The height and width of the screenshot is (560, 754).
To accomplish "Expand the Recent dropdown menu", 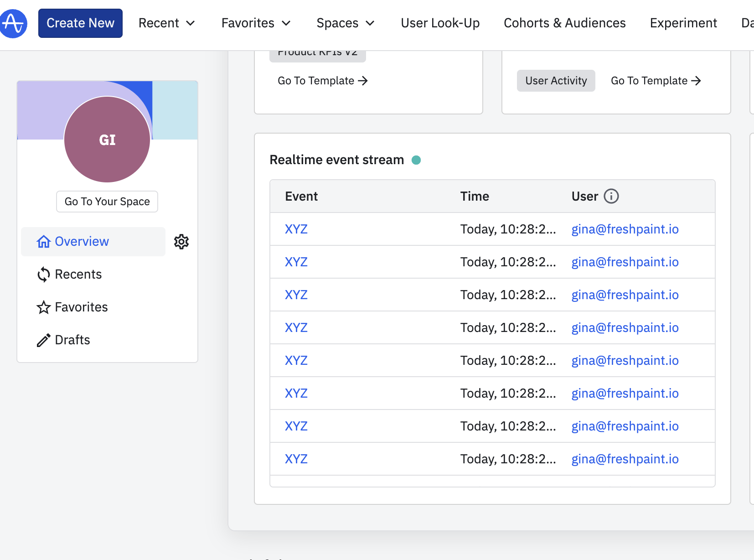I will tap(166, 23).
